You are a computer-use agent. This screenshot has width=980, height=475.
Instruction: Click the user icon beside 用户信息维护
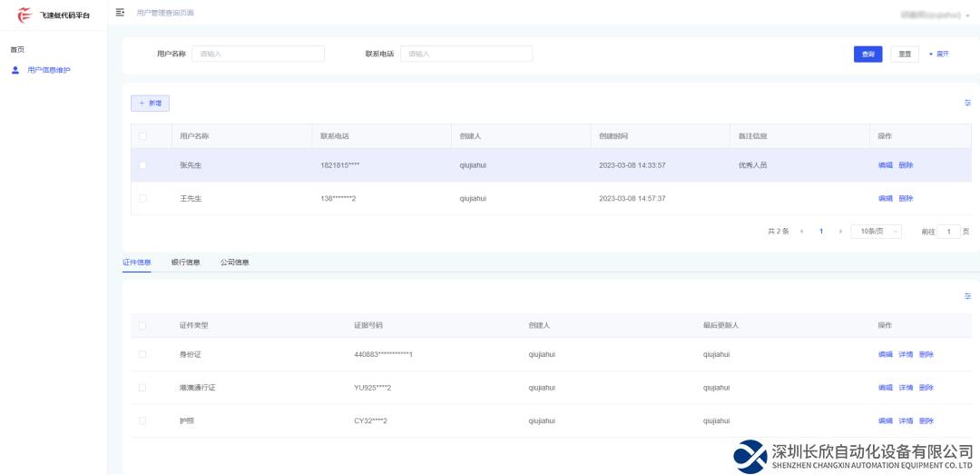[x=15, y=70]
